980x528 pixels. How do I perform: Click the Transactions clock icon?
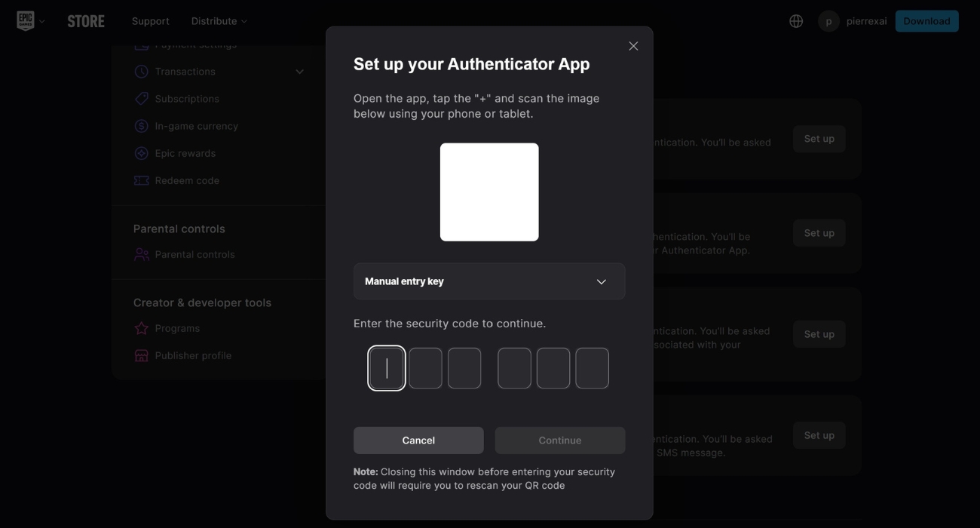(141, 72)
